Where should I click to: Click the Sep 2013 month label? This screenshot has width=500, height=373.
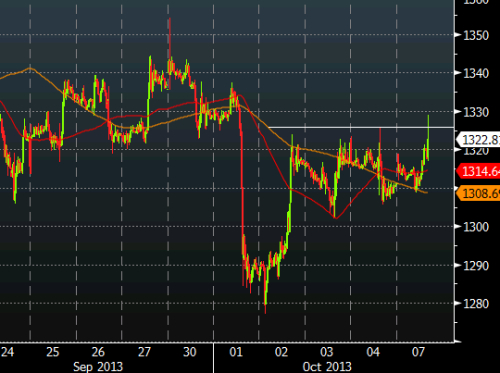point(98,367)
